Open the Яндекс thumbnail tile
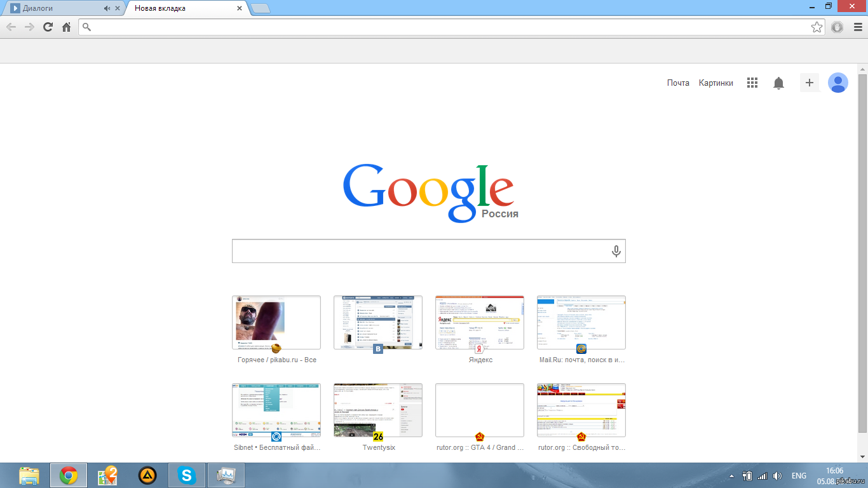 click(x=479, y=322)
